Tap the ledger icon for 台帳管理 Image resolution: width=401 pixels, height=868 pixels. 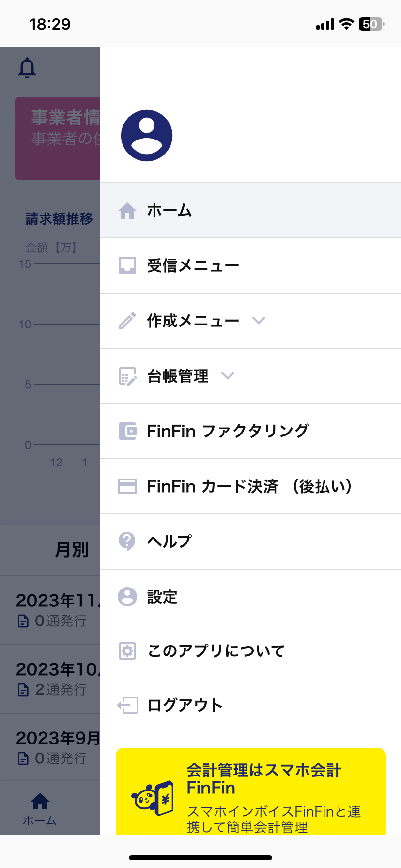[127, 376]
